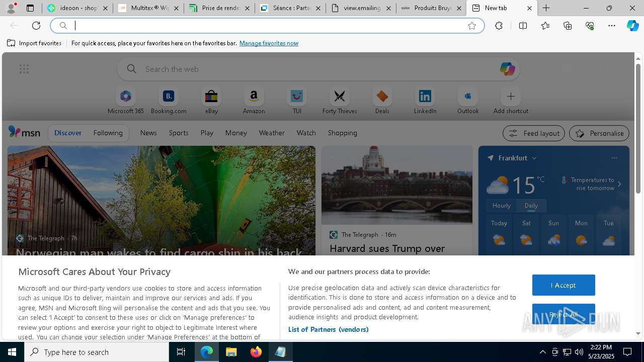
Task: Open weather card more options ellipsis
Action: [x=614, y=158]
